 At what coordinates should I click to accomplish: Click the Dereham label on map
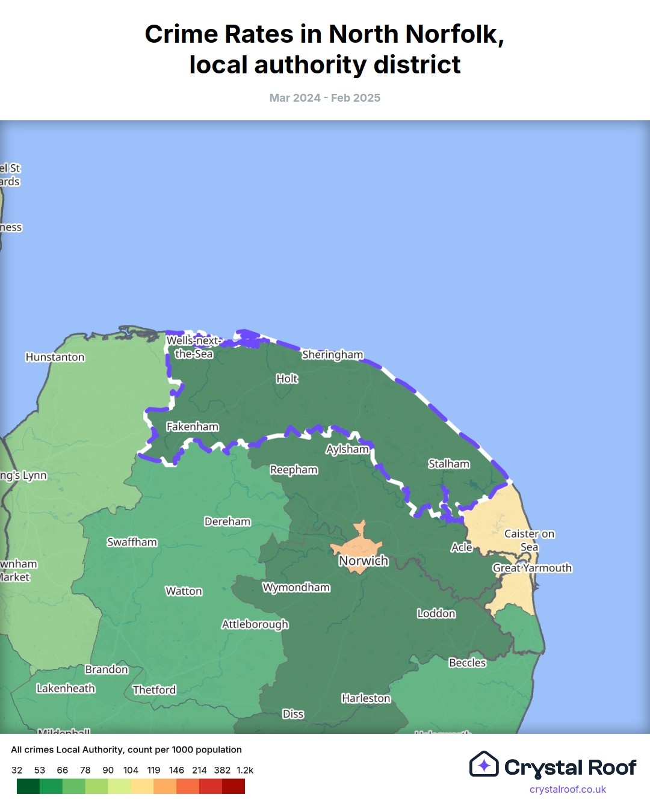[x=227, y=521]
